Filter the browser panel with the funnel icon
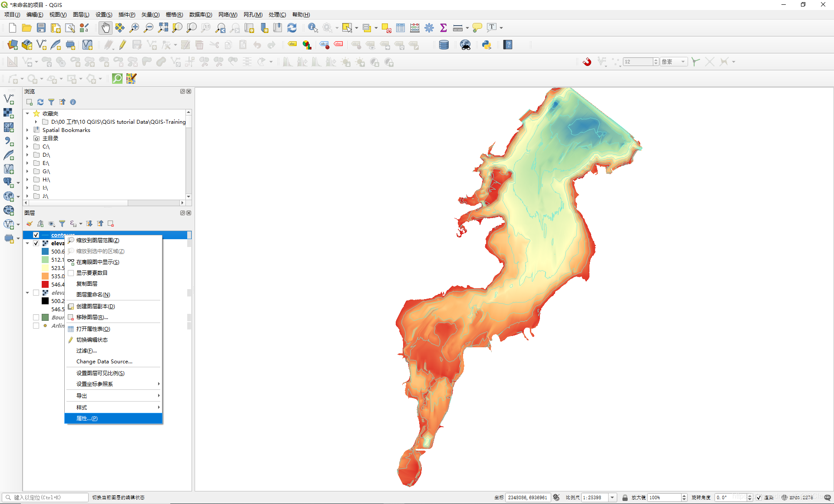The width and height of the screenshot is (834, 504). point(51,102)
